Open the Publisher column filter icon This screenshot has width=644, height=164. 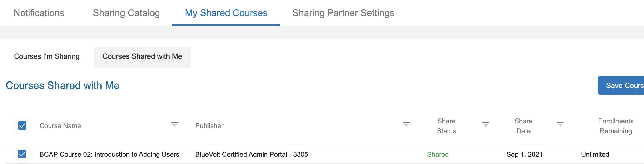(x=406, y=124)
